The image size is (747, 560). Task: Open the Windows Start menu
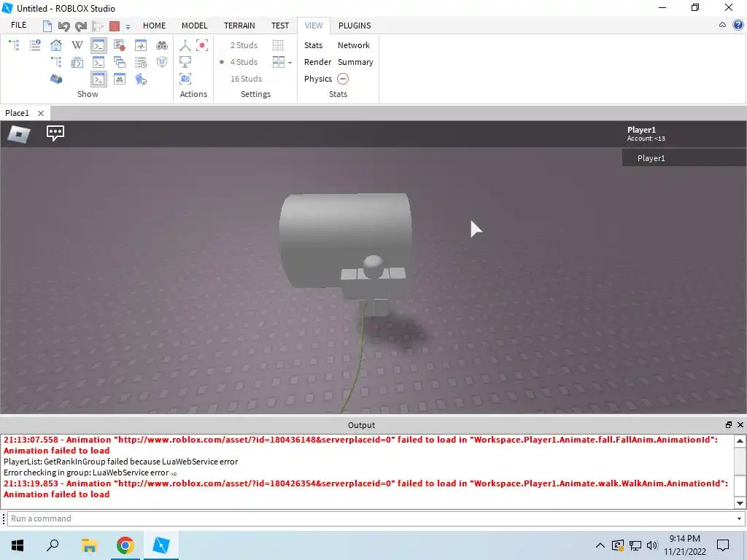pos(18,545)
